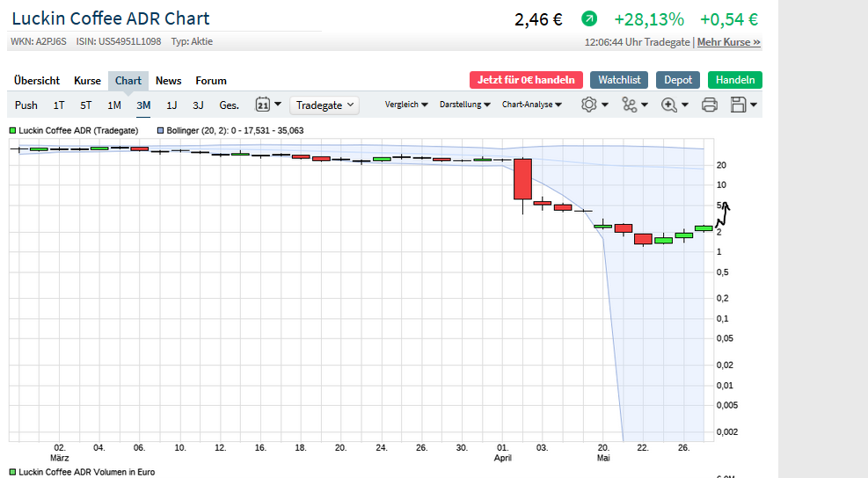The image size is (868, 478).
Task: Click the WKN A2PJ6S text
Action: 38,41
